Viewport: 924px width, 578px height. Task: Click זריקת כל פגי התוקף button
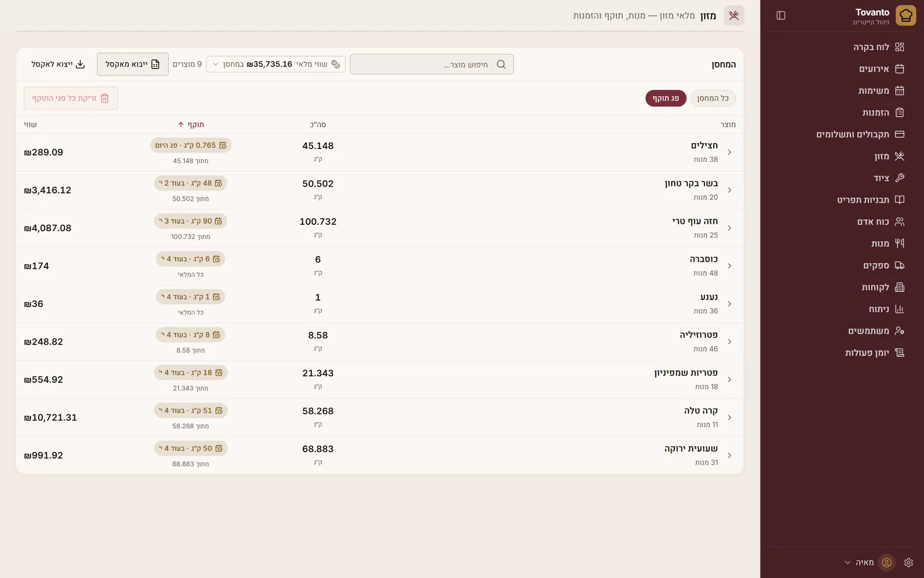[71, 98]
